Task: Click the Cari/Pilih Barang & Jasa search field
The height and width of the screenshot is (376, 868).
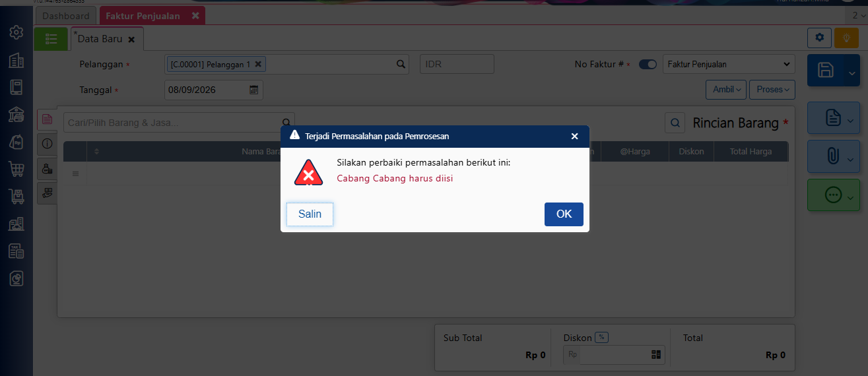Action: (x=172, y=123)
